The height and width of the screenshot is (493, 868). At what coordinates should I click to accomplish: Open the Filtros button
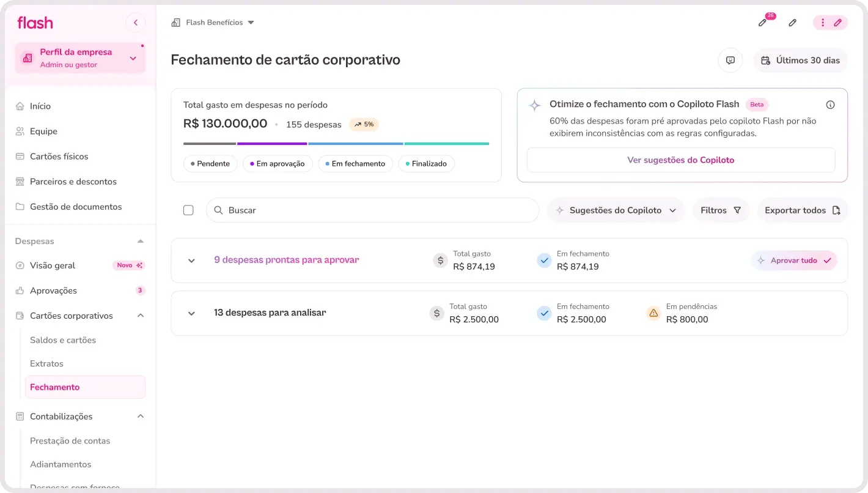[x=721, y=210]
